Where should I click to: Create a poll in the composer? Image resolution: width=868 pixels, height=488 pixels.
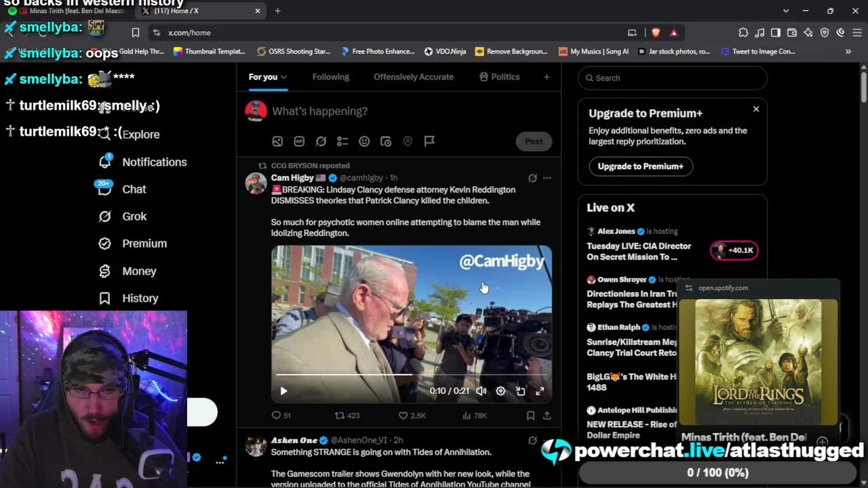coord(342,141)
